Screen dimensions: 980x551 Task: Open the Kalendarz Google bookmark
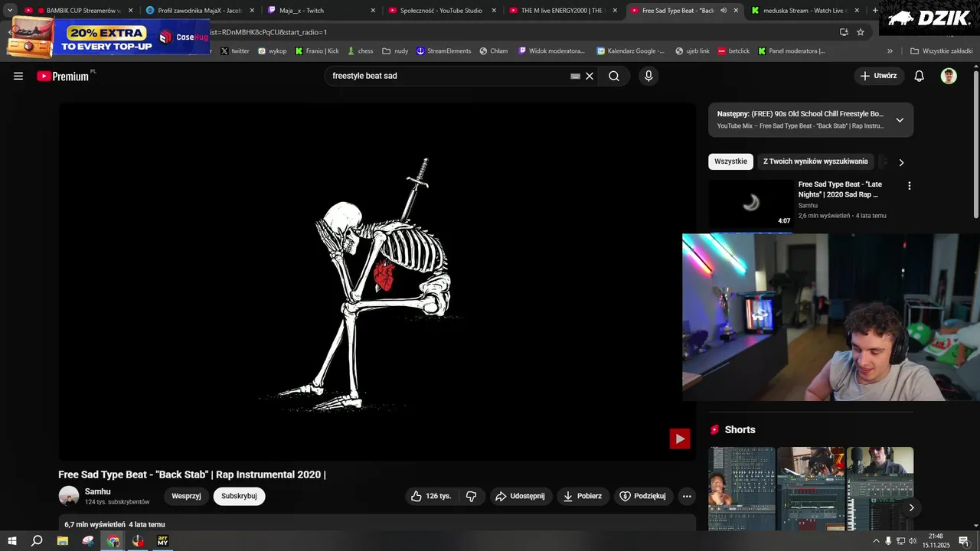pos(631,51)
